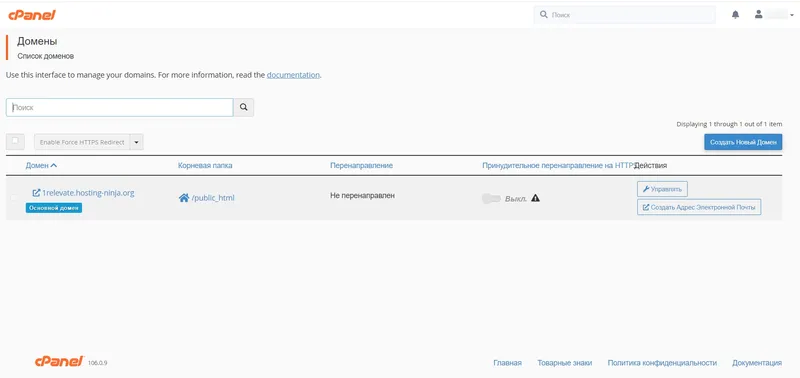Click the version 106.0.9 text
This screenshot has width=800, height=378.
click(97, 363)
